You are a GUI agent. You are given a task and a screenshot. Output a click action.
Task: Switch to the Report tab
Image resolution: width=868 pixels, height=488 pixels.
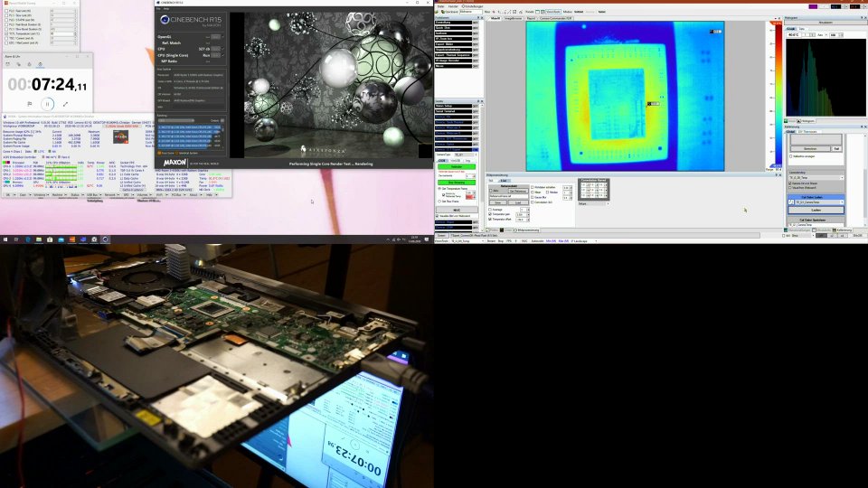[531, 18]
